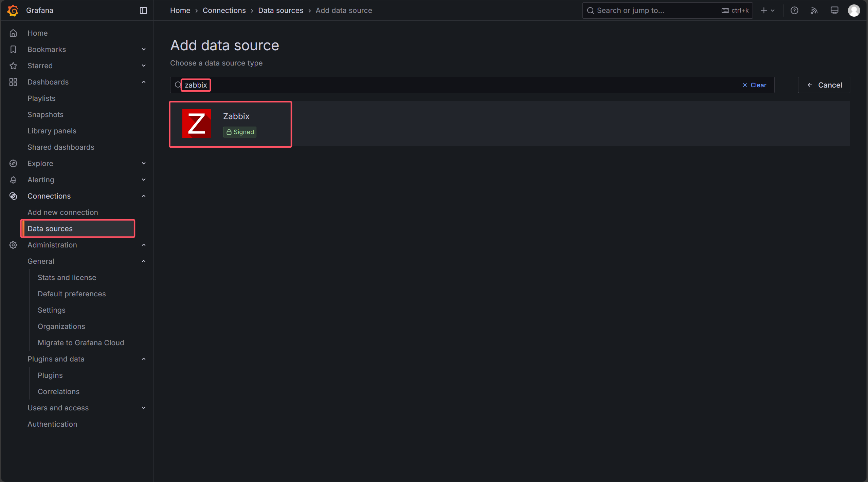This screenshot has height=482, width=868.
Task: Open Shared dashboards menu item
Action: 61,147
